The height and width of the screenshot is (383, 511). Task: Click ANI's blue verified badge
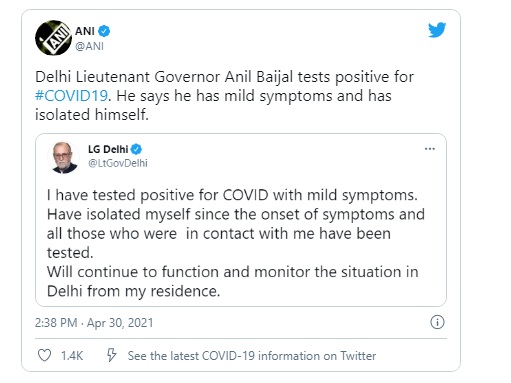(x=105, y=31)
